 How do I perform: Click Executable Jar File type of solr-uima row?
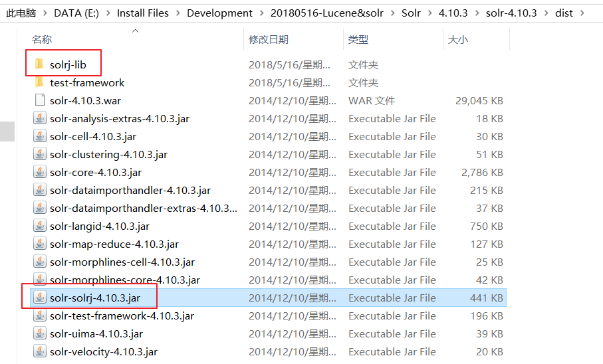(392, 333)
